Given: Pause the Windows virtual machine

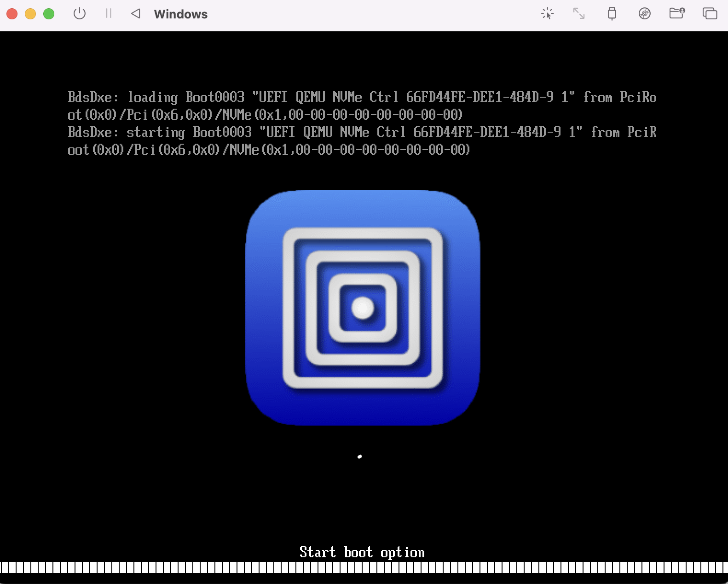Looking at the screenshot, I should pos(109,13).
